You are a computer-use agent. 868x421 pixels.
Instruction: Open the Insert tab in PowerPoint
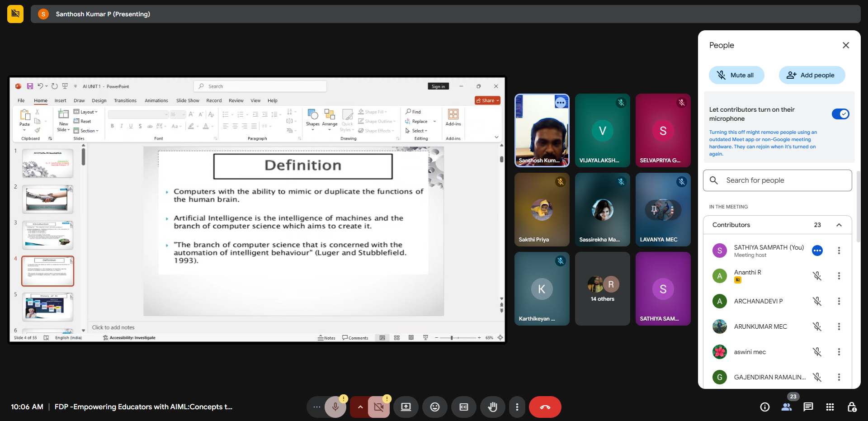tap(61, 101)
